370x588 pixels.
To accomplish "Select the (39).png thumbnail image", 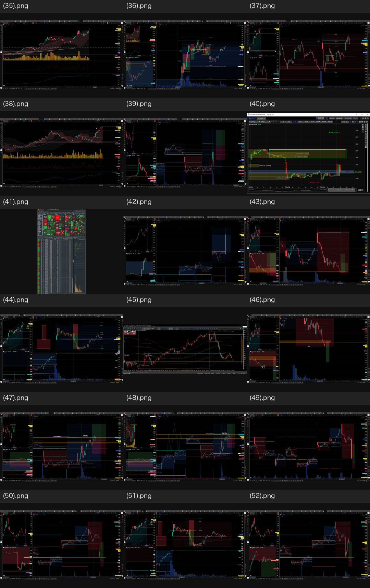I will [x=185, y=153].
